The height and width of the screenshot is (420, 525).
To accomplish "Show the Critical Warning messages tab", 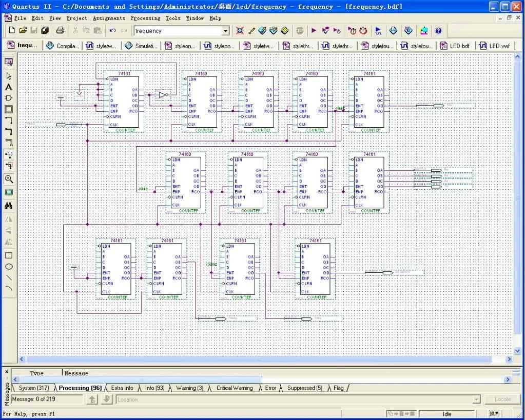I will 235,388.
